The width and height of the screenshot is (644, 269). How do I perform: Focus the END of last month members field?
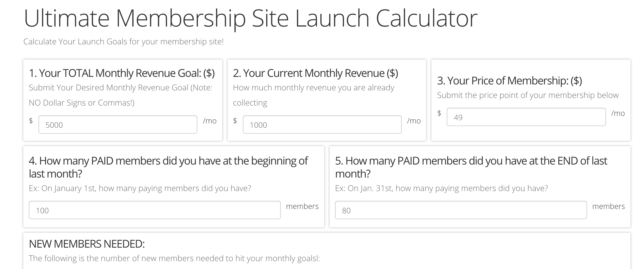pyautogui.click(x=461, y=210)
